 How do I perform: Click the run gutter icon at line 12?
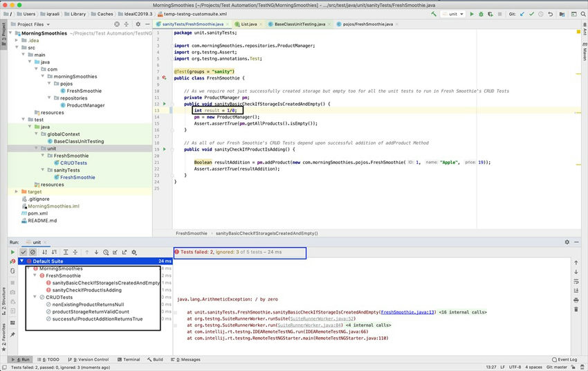pos(163,103)
